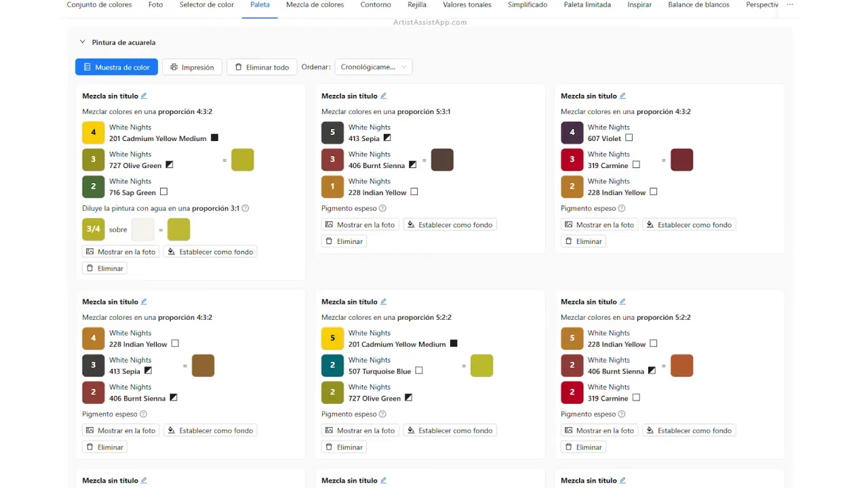The width and height of the screenshot is (868, 488).
Task: Click the edit pencil beside the 5:3:1 mix title
Action: coord(384,96)
